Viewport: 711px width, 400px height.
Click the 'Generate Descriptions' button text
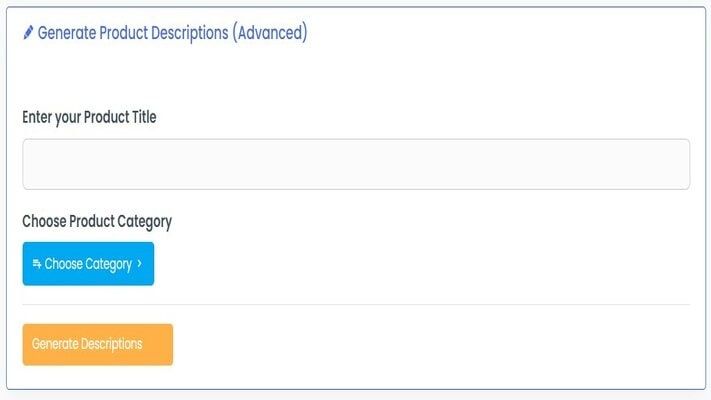pos(87,344)
